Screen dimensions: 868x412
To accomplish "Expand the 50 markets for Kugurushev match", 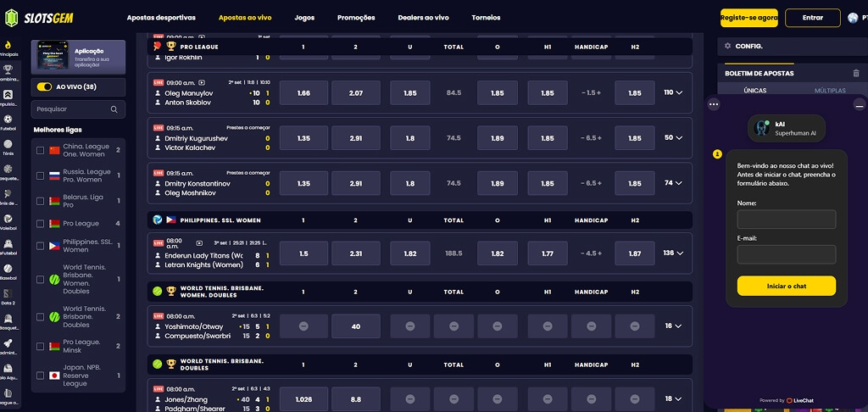I will [x=673, y=137].
